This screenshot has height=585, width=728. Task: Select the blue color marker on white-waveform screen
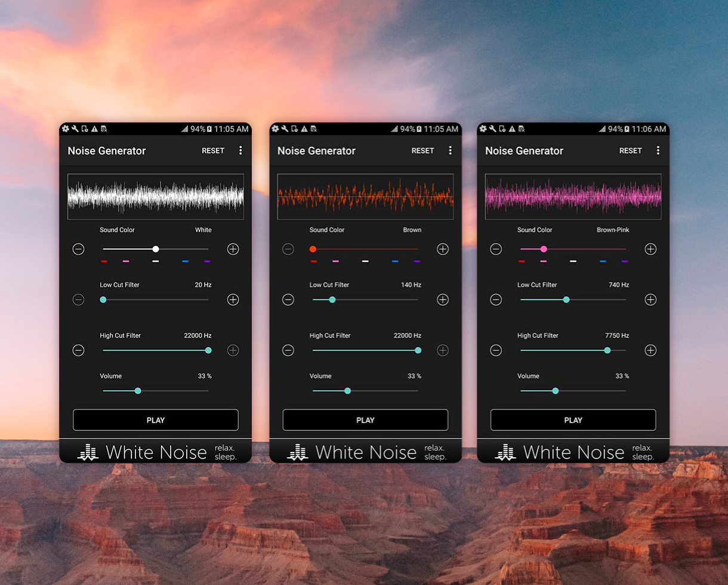point(186,261)
